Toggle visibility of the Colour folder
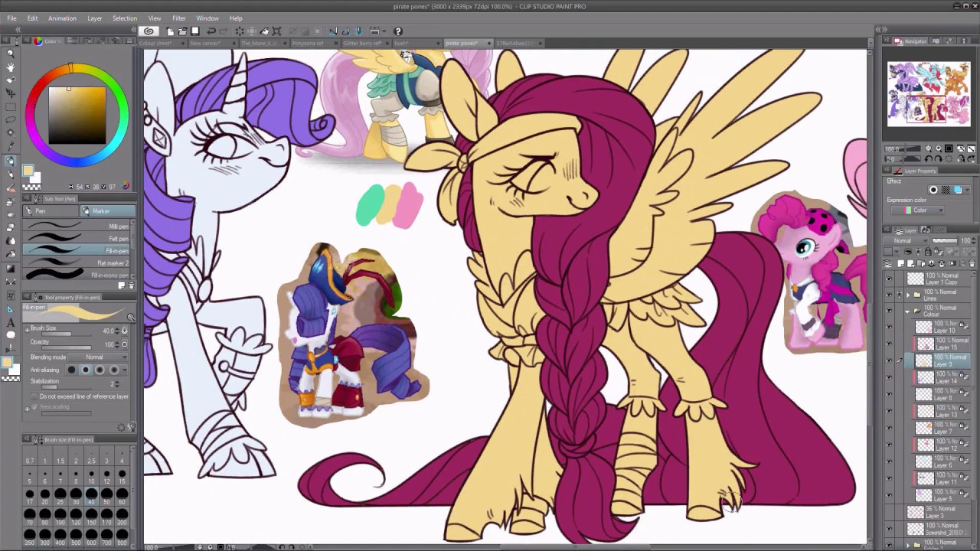The width and height of the screenshot is (980, 551). pyautogui.click(x=889, y=311)
